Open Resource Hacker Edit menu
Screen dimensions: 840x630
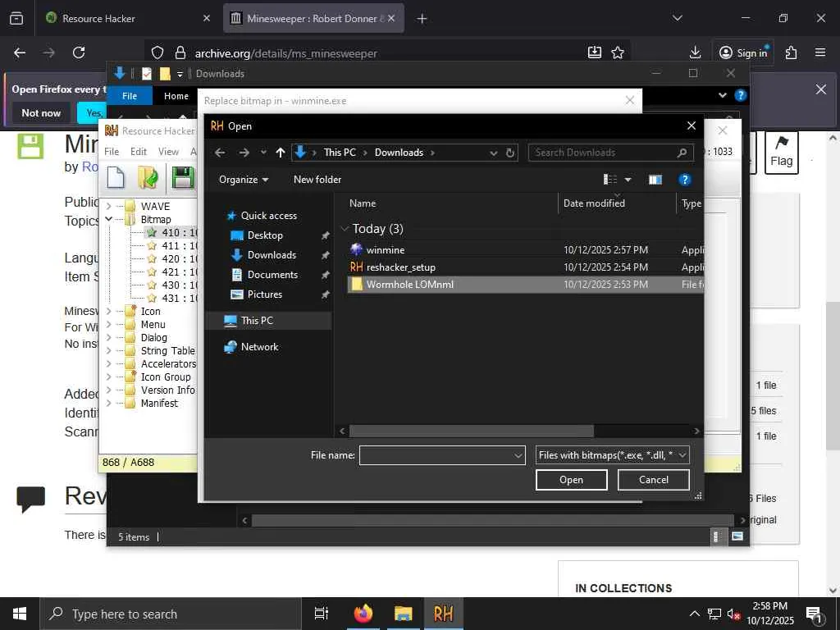pyautogui.click(x=138, y=152)
